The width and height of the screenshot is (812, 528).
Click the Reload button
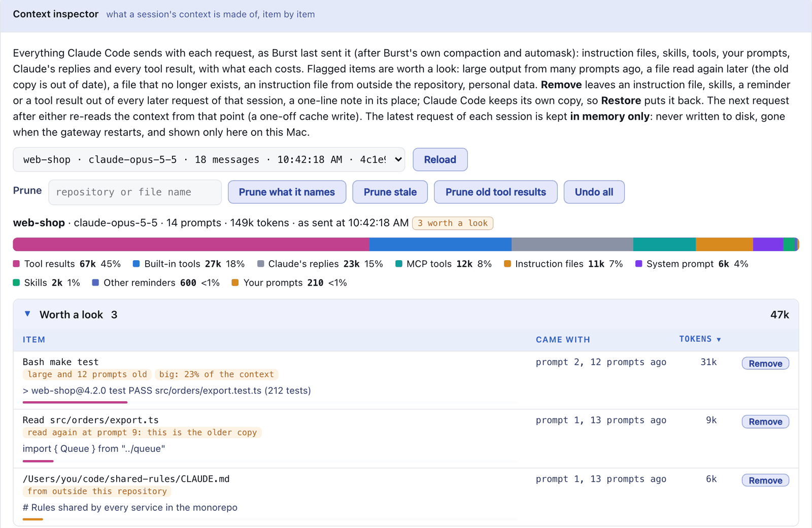click(x=440, y=160)
